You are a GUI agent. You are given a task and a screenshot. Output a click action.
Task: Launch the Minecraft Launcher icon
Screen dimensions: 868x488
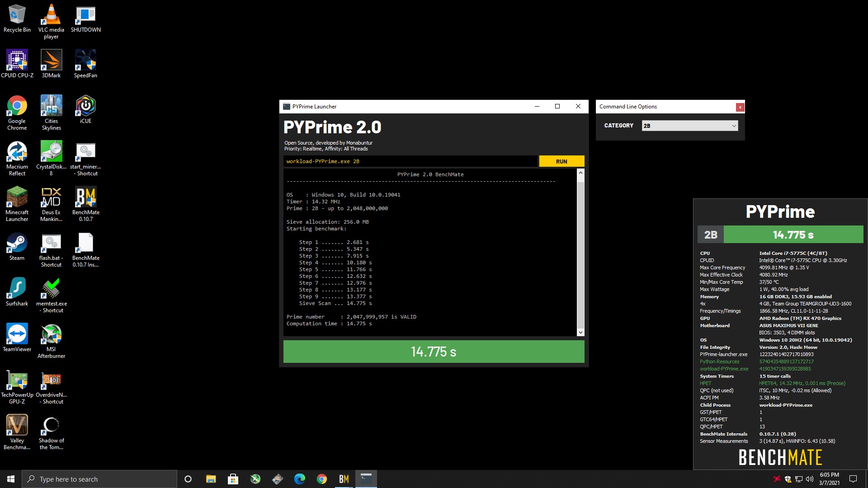(x=17, y=204)
